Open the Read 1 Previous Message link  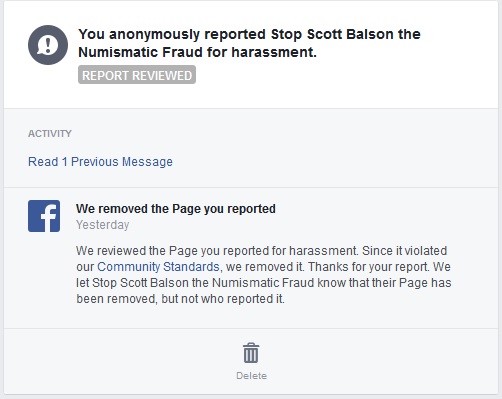pos(100,162)
